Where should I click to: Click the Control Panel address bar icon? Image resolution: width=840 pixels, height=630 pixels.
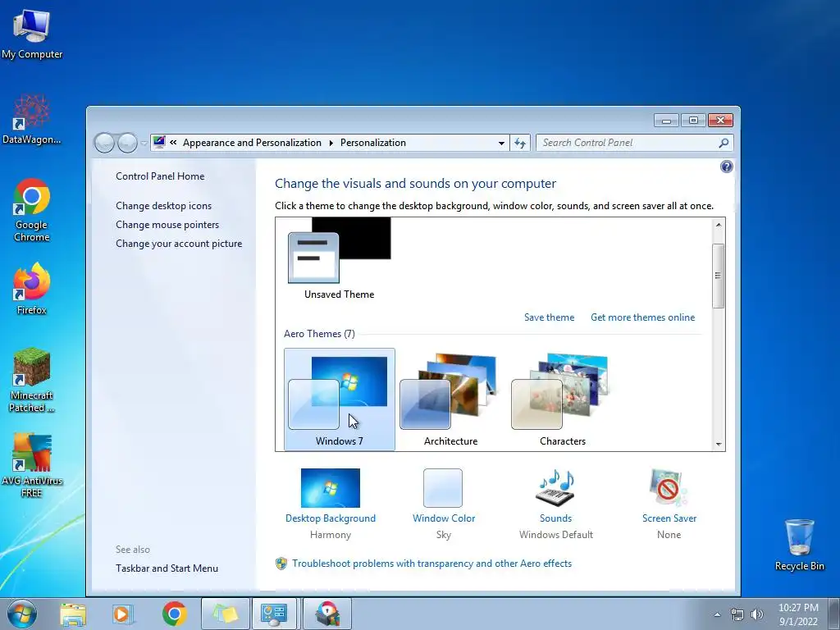coord(159,142)
